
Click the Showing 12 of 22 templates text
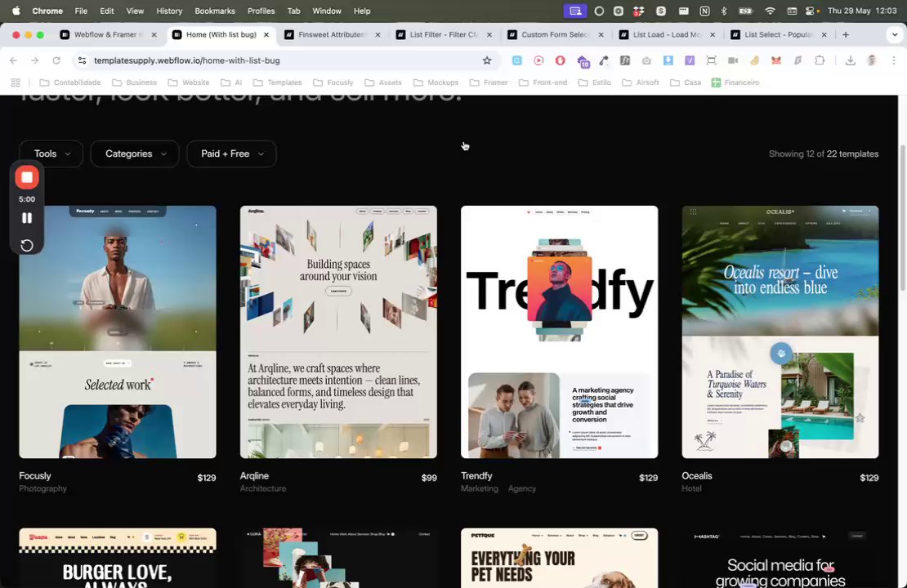click(824, 154)
